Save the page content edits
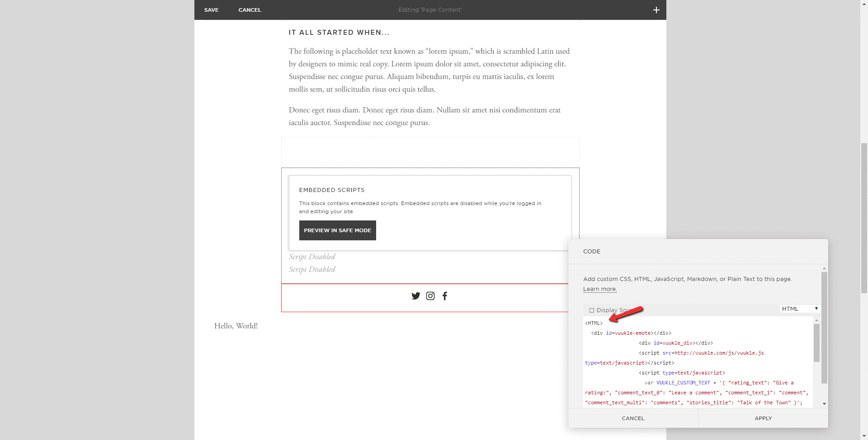The height and width of the screenshot is (440, 868). [x=211, y=10]
